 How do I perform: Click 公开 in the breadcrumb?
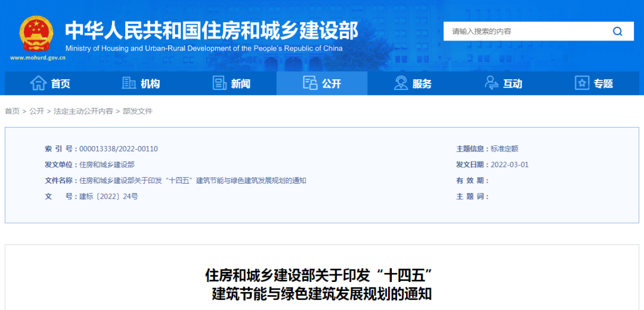pos(37,111)
